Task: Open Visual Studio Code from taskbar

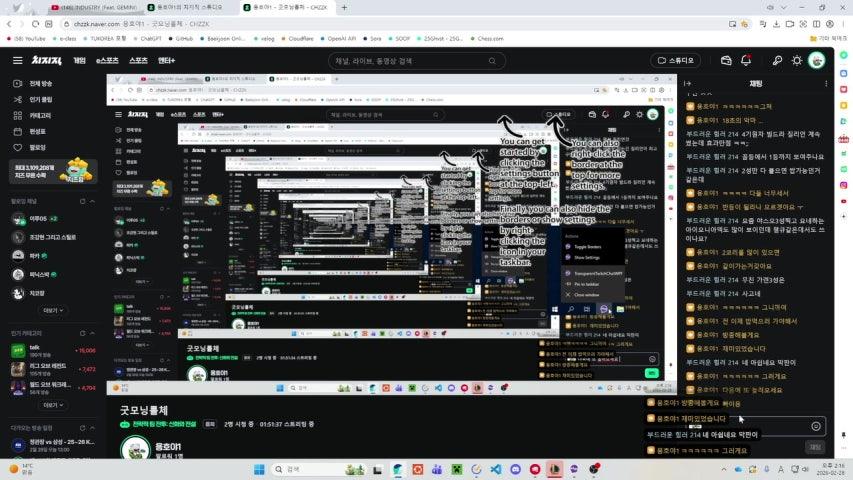Action: coord(496,469)
